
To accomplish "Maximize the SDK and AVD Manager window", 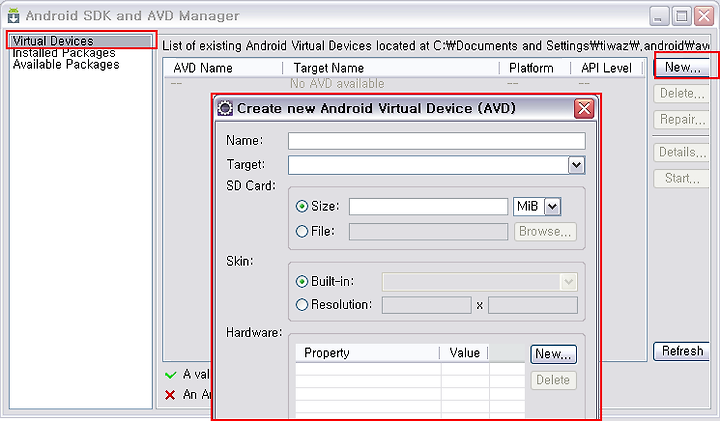I will pos(681,16).
